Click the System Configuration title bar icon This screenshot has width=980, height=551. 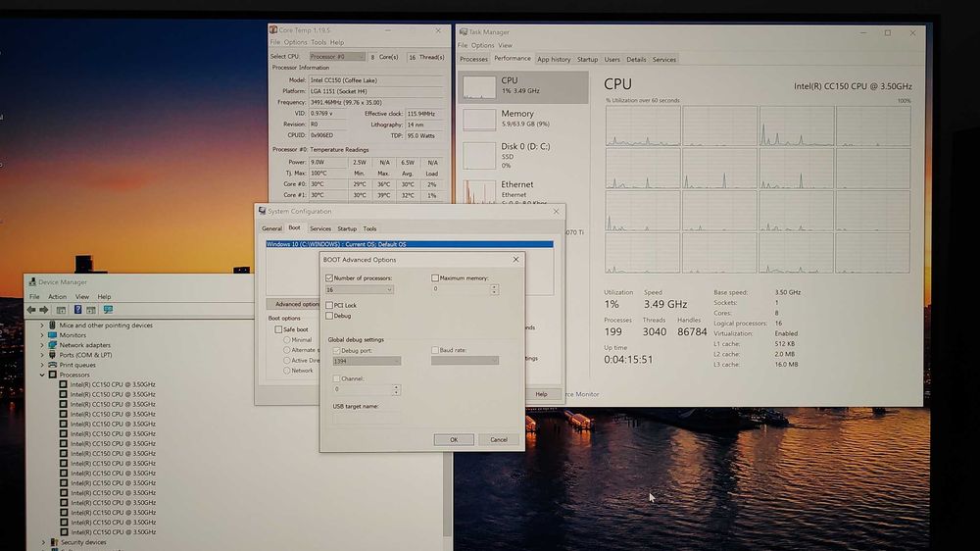point(262,211)
